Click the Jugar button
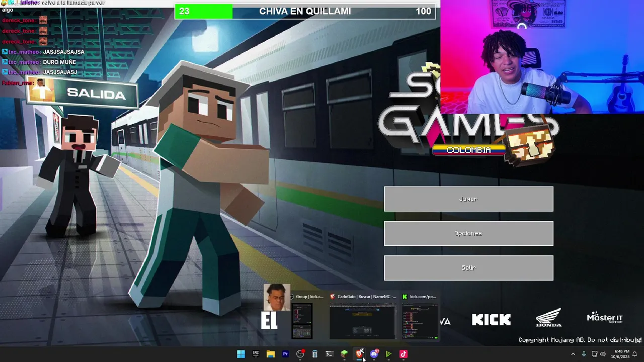Screen dimensions: 644x362 tap(468, 199)
